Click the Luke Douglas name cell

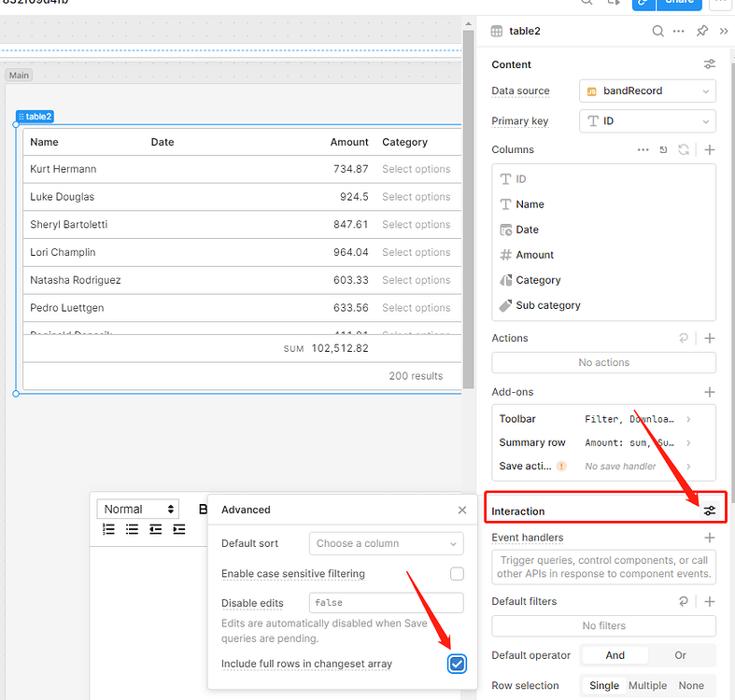pyautogui.click(x=63, y=197)
